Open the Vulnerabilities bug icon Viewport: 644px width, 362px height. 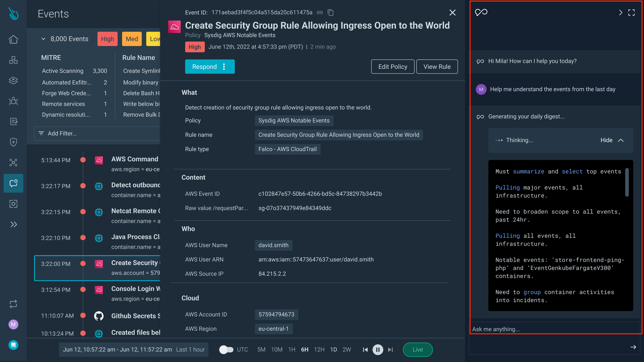click(13, 101)
